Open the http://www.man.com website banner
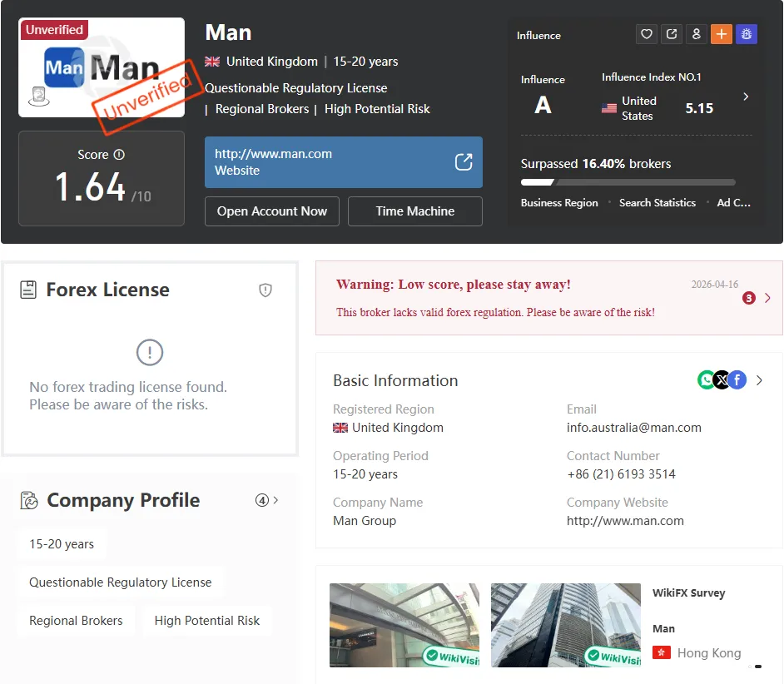 coord(344,162)
